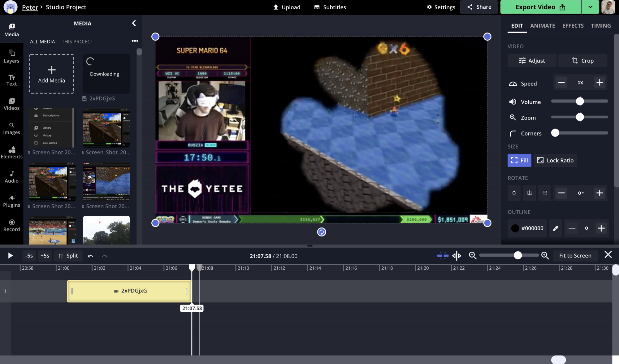The height and width of the screenshot is (364, 619).
Task: Collapse the Media panel
Action: point(134,23)
